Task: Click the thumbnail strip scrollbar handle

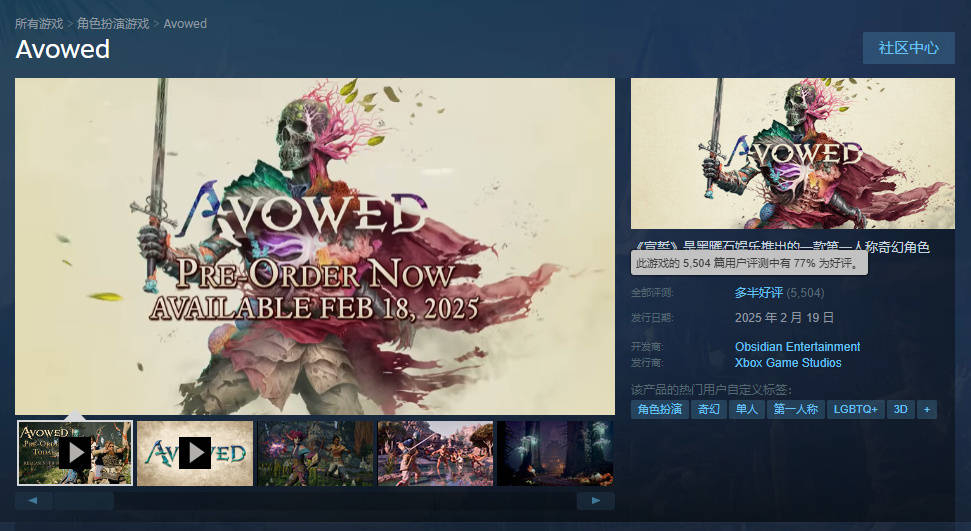Action: pos(83,501)
